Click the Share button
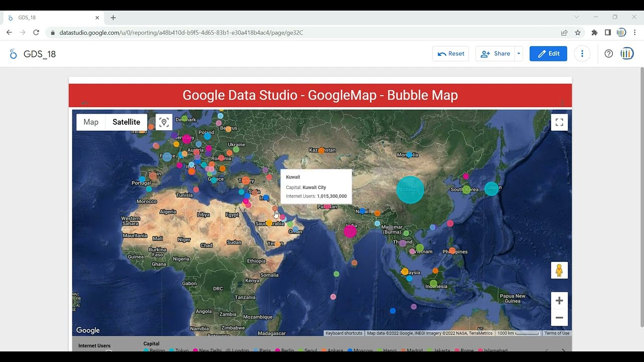Viewport: 644px width, 362px height. pyautogui.click(x=495, y=54)
